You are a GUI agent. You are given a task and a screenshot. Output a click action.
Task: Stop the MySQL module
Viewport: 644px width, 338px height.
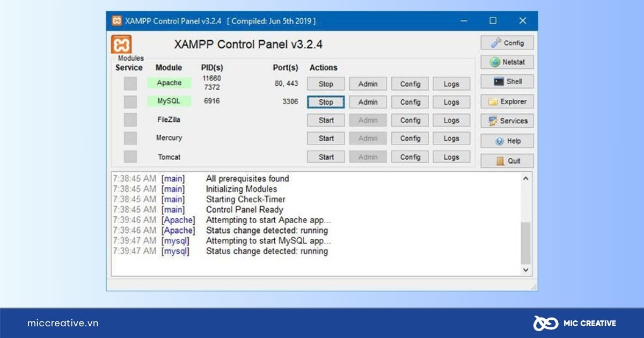(326, 102)
